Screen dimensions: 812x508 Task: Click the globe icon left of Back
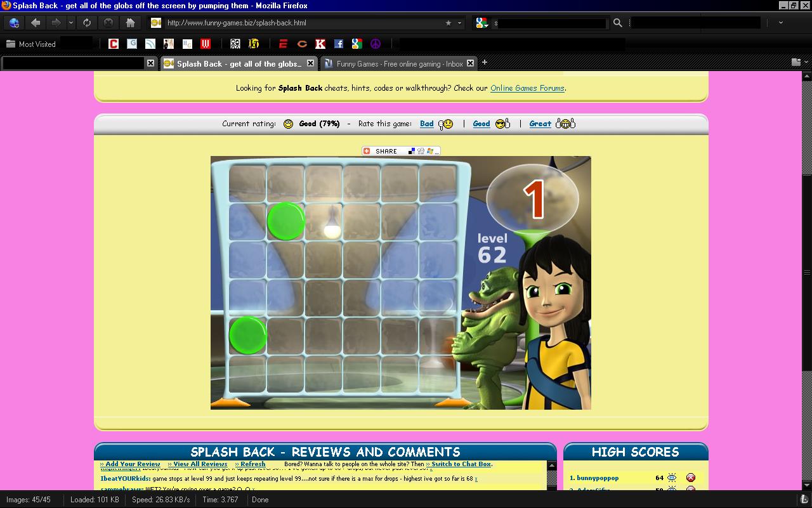tap(14, 22)
